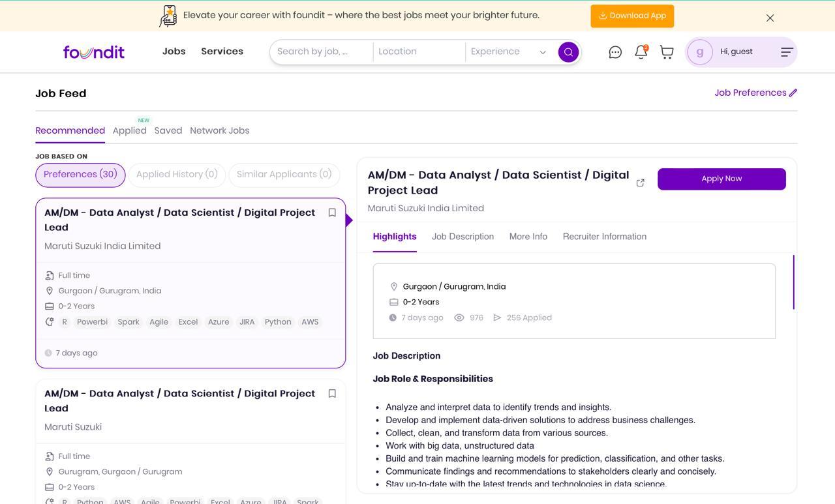Viewport: 835px width, 504px height.
Task: Click the phone mascot icon in banner
Action: (168, 16)
